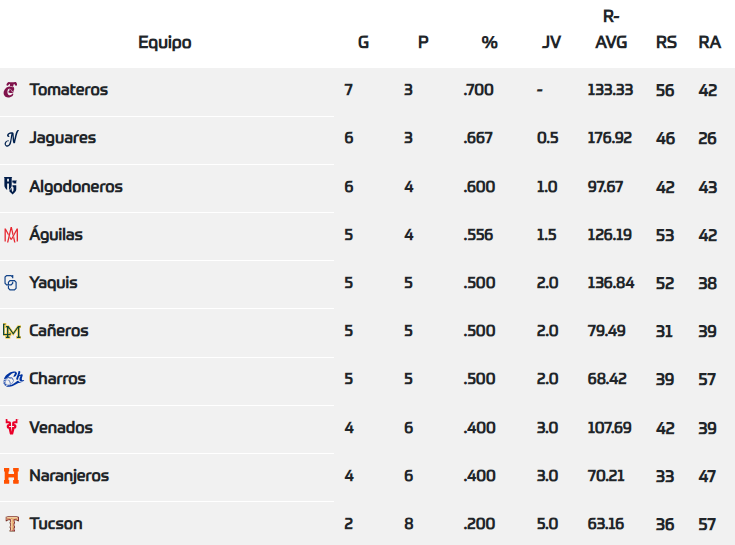Select the Naranjeros team name
Screen dimensions: 735x545
(x=69, y=476)
